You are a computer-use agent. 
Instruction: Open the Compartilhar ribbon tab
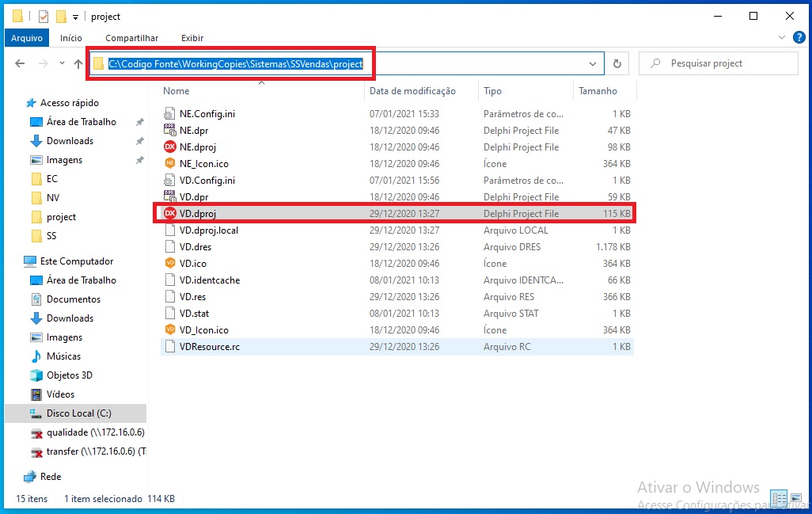point(131,38)
